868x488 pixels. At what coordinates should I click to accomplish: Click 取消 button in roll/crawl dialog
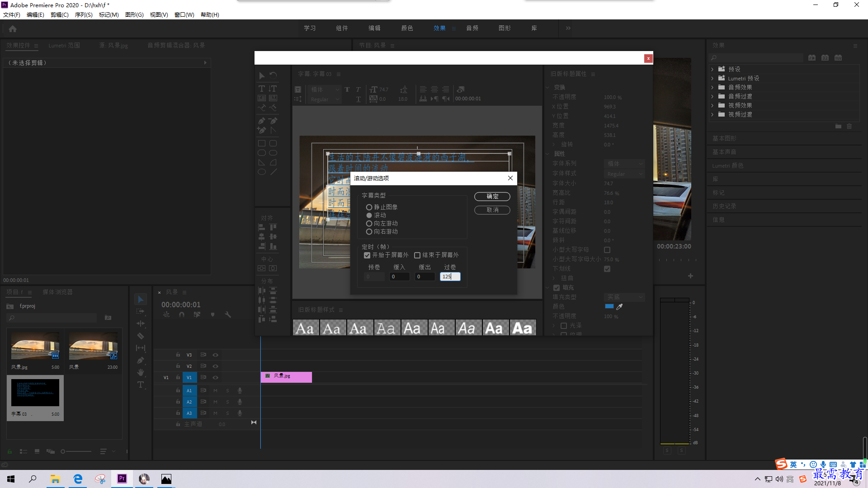point(492,210)
